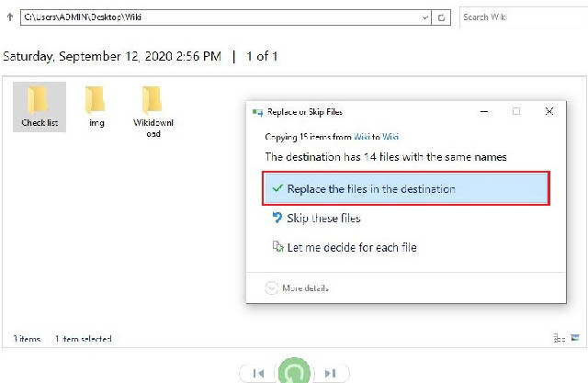This screenshot has width=588, height=383.
Task: Select the img folder
Action: pos(96,107)
